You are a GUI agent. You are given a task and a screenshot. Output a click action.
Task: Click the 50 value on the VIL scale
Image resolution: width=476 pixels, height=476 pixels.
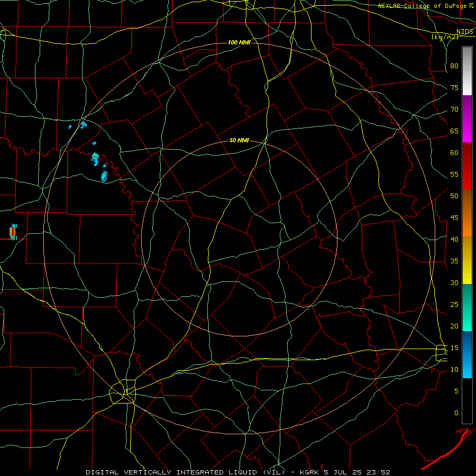pyautogui.click(x=454, y=196)
